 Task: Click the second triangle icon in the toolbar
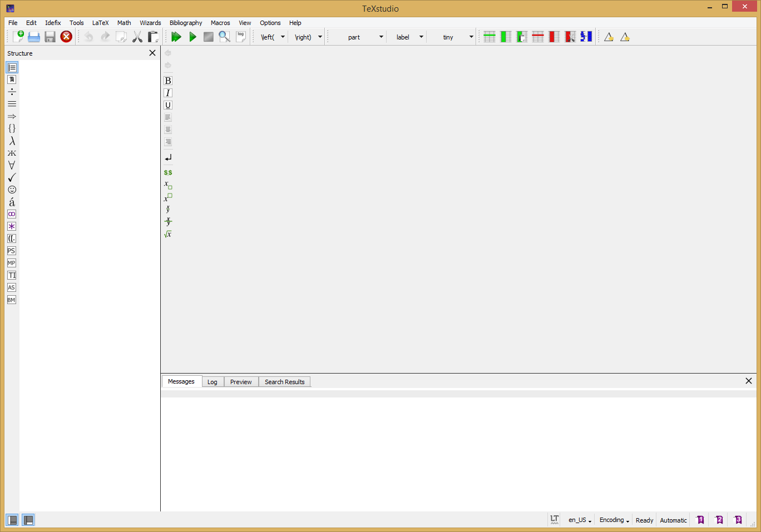pos(625,37)
